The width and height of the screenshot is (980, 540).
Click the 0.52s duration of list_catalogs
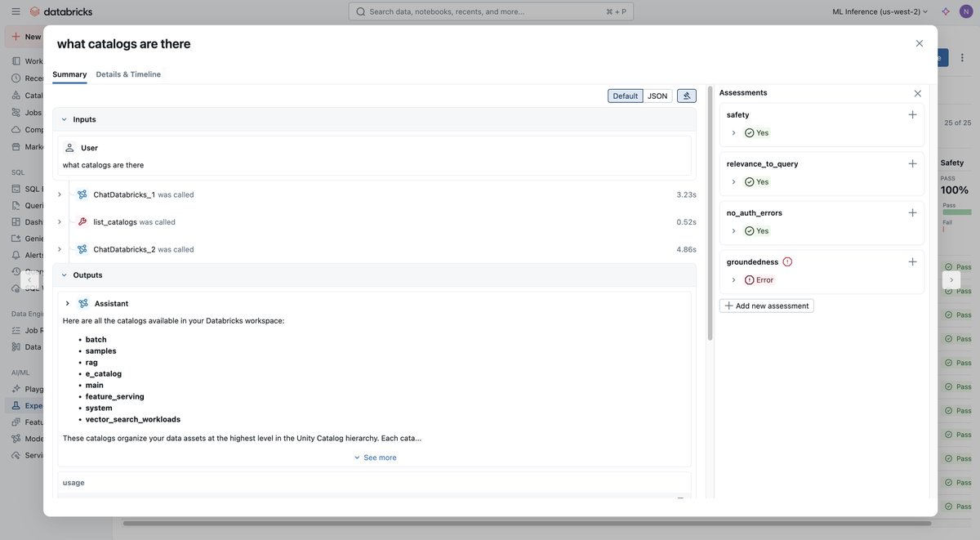pos(686,221)
